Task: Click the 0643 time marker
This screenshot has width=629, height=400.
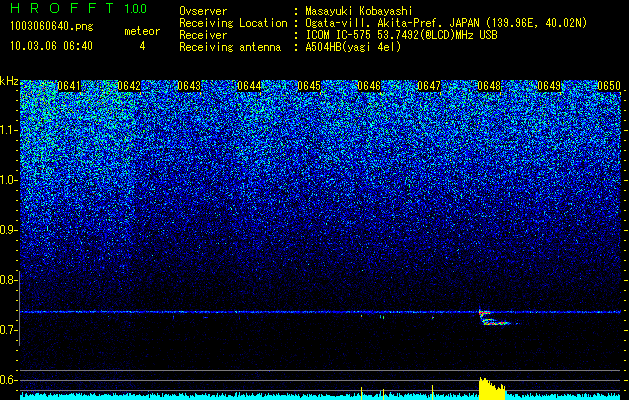Action: [x=189, y=86]
